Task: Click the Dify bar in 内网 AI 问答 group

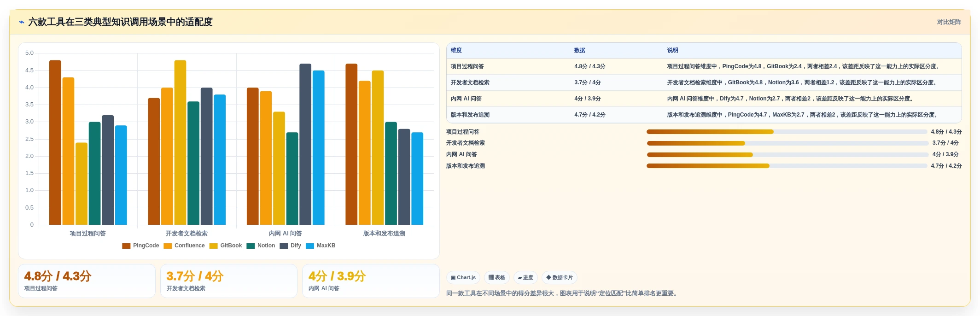Action: click(x=305, y=144)
